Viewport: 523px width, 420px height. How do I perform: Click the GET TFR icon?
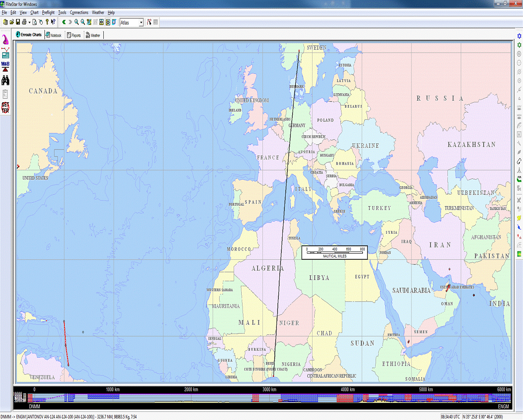pyautogui.click(x=5, y=108)
